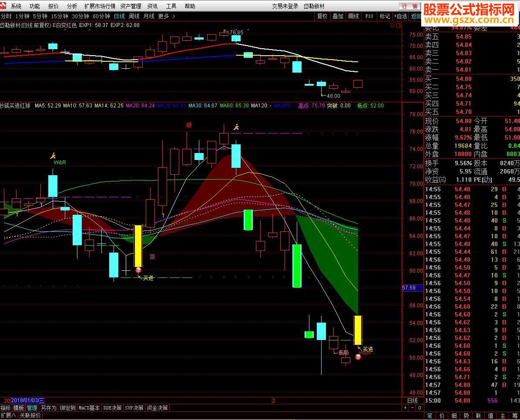
Task: Click the F10 company info button
Action: [x=369, y=16]
